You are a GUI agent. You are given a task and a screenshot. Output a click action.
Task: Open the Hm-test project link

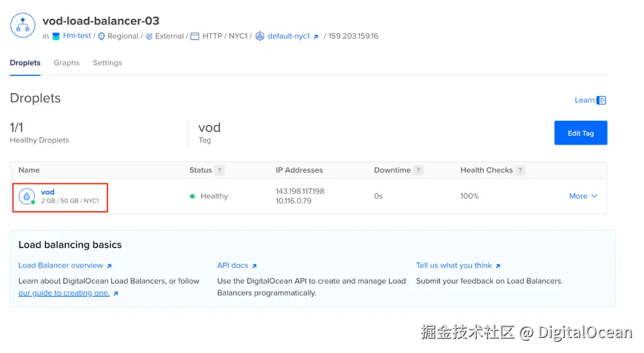77,36
